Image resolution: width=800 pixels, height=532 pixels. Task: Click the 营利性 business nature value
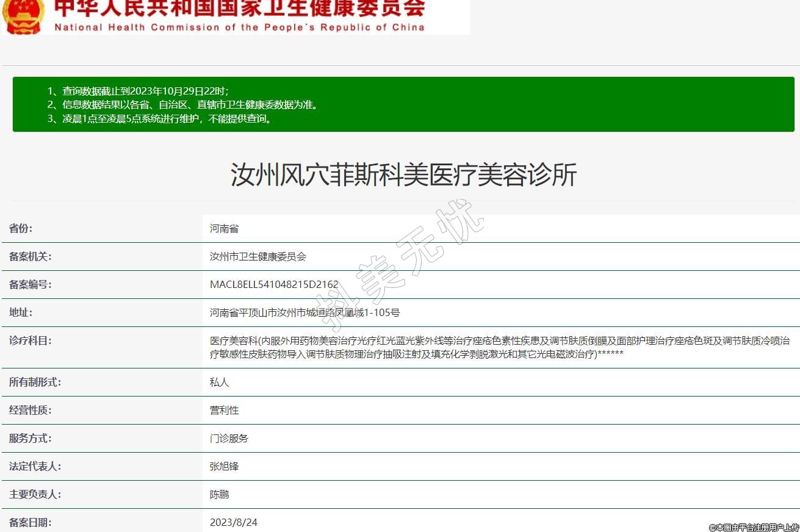tap(224, 411)
